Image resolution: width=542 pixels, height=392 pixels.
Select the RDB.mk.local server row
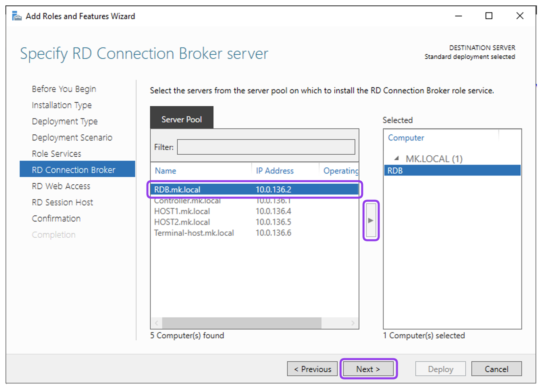pos(255,189)
